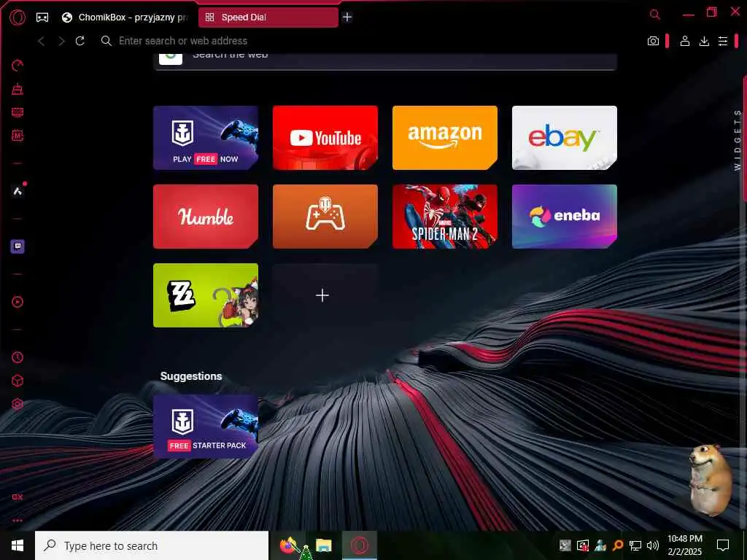Open Settings gear icon in sidebar
Image resolution: width=747 pixels, height=560 pixels.
18,404
